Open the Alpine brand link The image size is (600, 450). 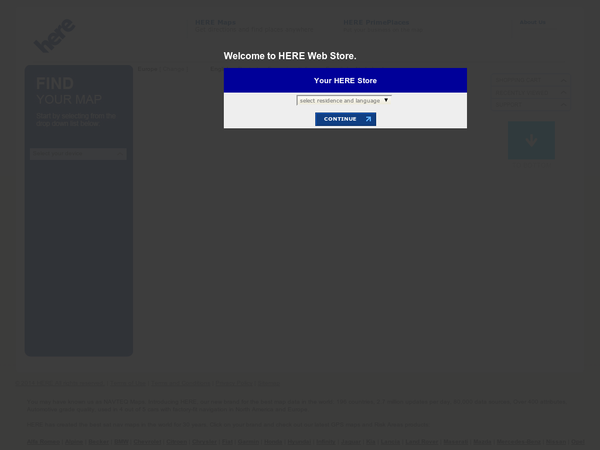pos(74,442)
